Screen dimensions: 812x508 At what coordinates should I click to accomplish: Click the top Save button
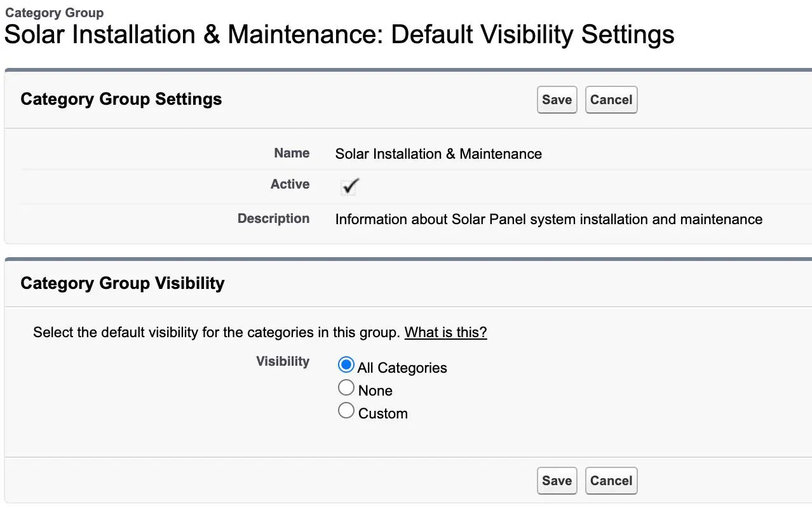pos(557,100)
